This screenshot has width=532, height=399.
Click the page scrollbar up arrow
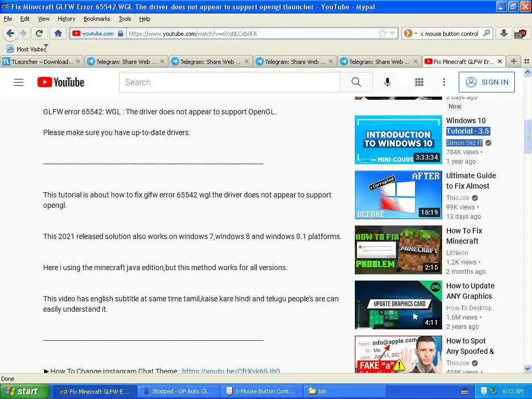pyautogui.click(x=528, y=72)
